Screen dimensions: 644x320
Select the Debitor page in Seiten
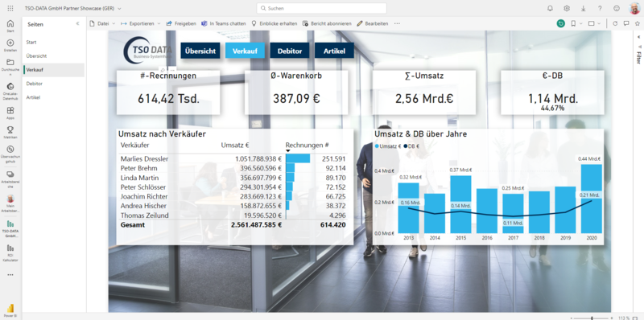[x=54, y=84]
